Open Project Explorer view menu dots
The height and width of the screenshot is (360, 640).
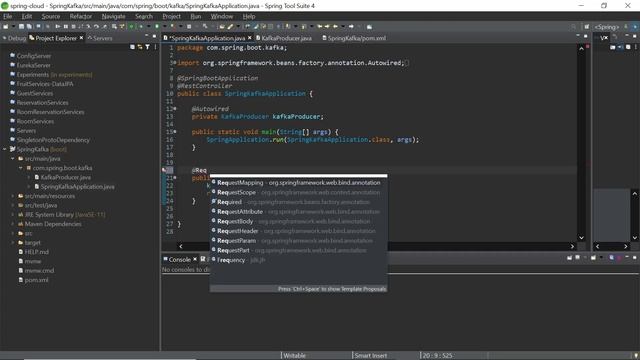click(x=155, y=47)
